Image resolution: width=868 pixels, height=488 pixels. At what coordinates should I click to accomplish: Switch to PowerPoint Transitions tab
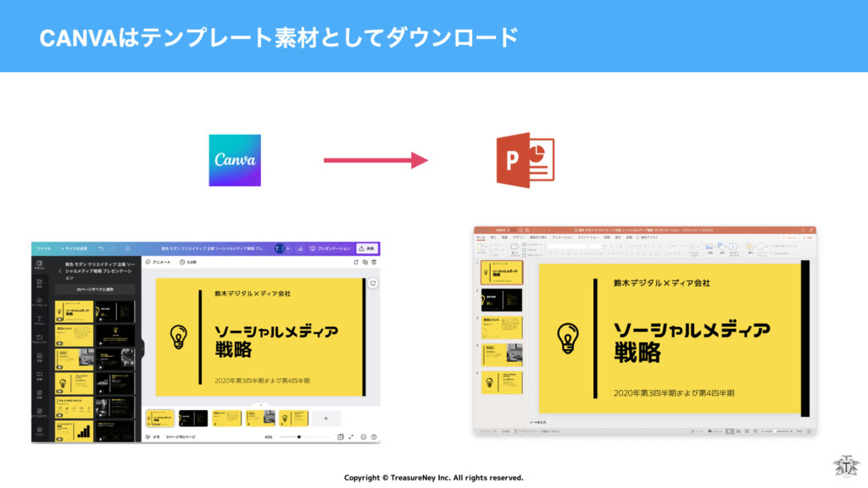538,237
